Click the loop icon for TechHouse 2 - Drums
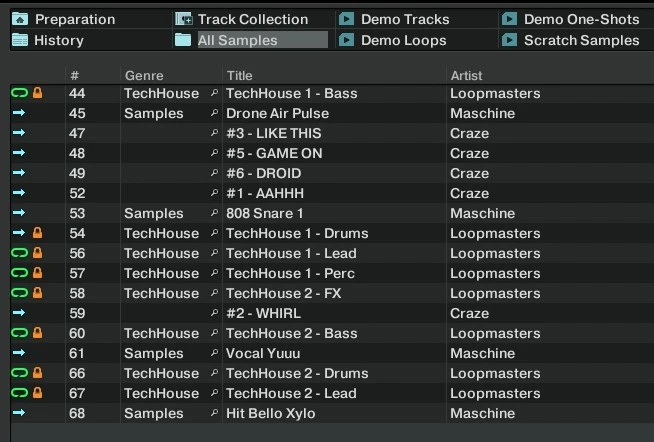 click(19, 373)
